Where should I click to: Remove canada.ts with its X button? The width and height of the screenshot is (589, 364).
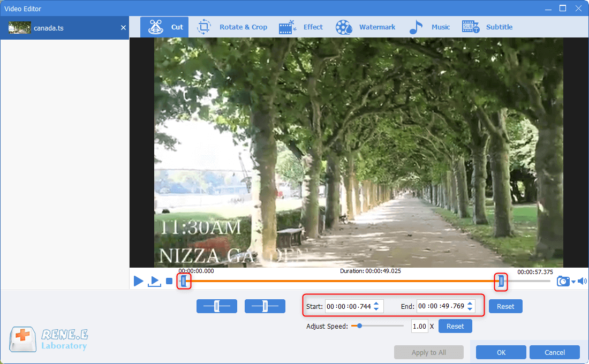point(123,27)
